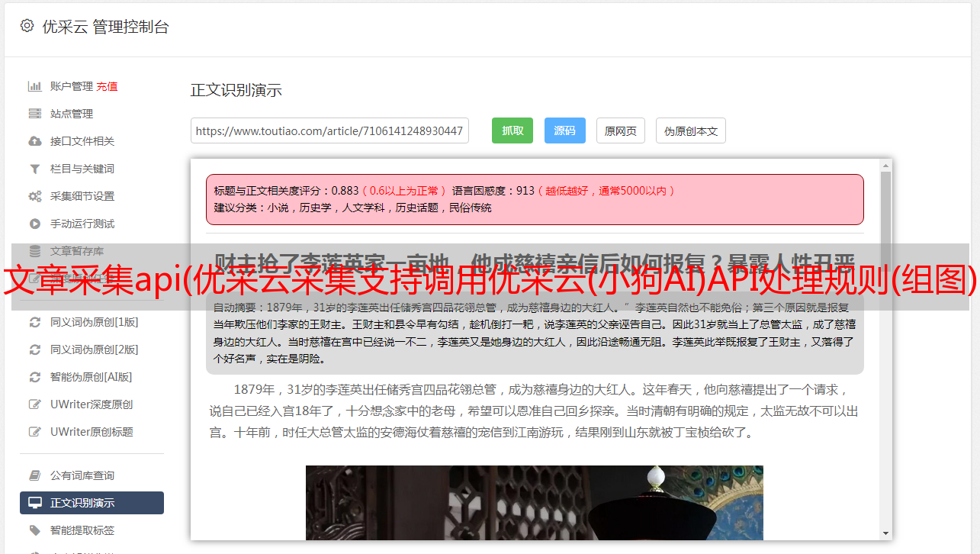Select the 智能伪原创[AI版] menu item
Screen dimensions: 980x554
(92, 377)
